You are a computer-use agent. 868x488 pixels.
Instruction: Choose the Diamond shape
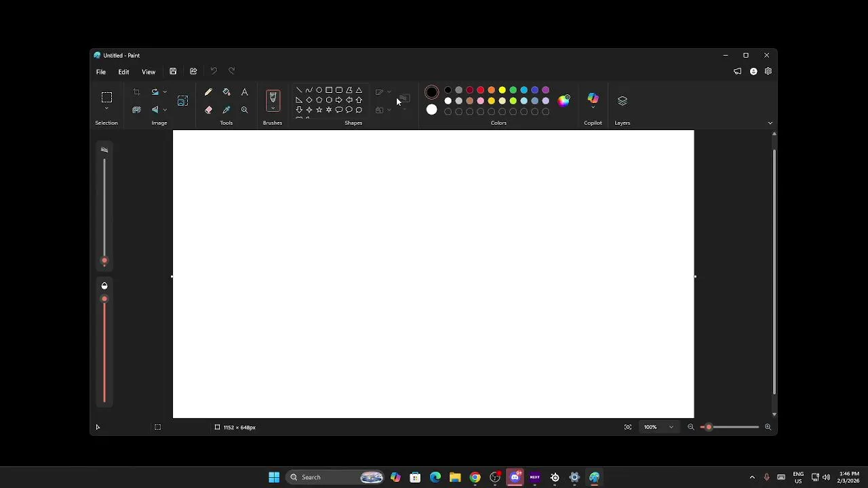pyautogui.click(x=309, y=100)
